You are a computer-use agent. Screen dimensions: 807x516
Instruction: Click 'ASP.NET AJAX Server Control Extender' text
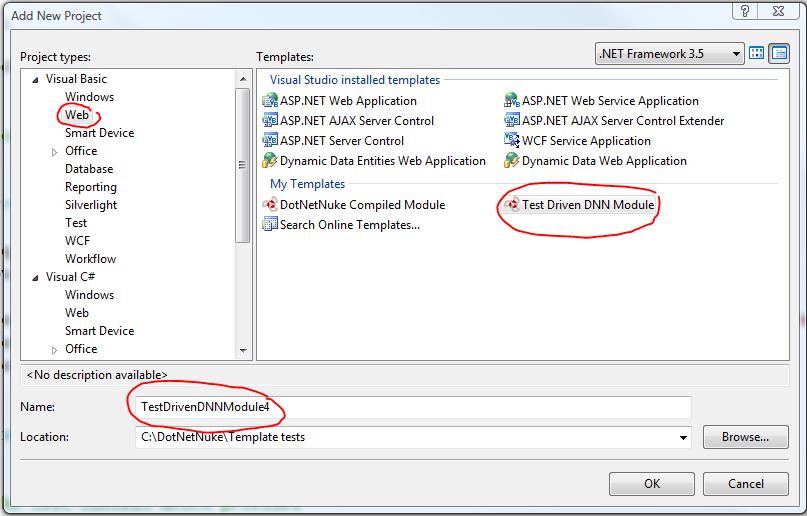623,121
